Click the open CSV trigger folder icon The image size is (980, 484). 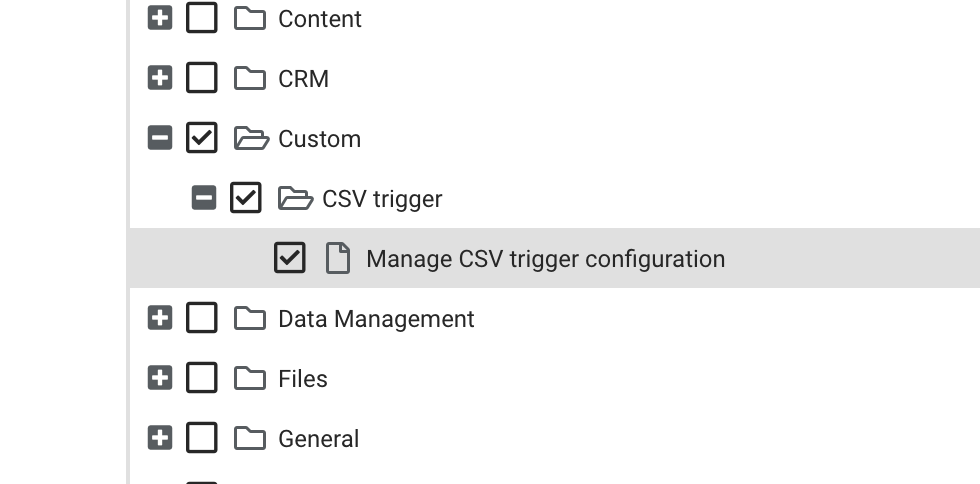click(x=295, y=199)
